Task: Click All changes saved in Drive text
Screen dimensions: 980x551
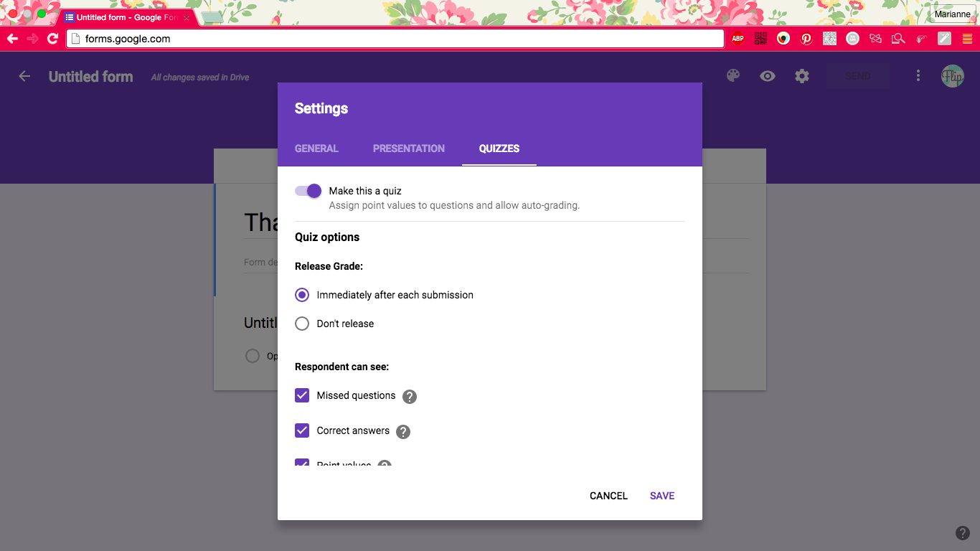Action: [x=200, y=77]
